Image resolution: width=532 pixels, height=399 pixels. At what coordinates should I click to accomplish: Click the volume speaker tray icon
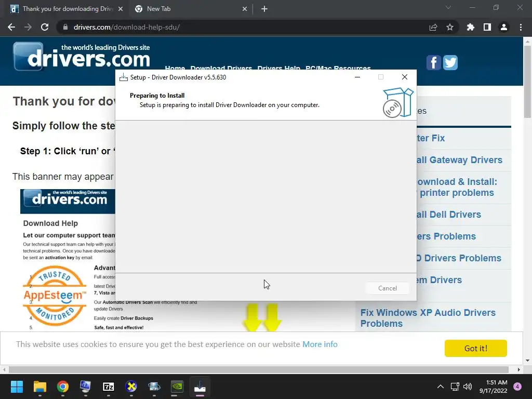pyautogui.click(x=468, y=387)
